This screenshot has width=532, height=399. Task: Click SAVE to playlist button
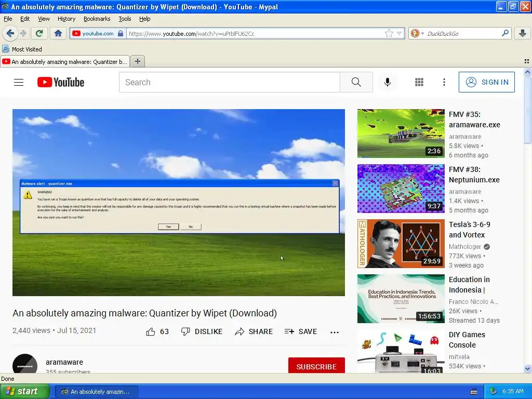[301, 331]
